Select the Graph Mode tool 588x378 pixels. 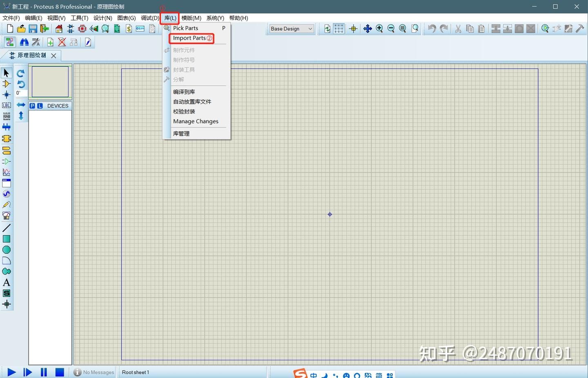click(x=7, y=173)
